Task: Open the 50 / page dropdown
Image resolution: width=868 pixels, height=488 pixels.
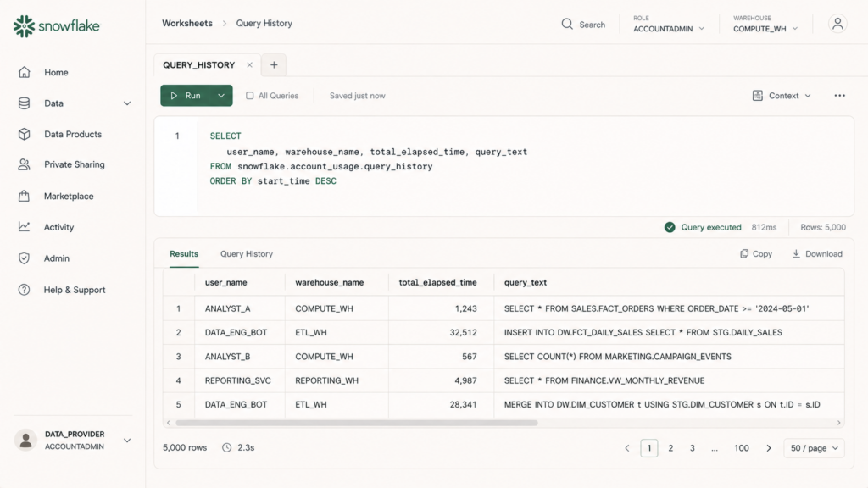Action: click(815, 448)
